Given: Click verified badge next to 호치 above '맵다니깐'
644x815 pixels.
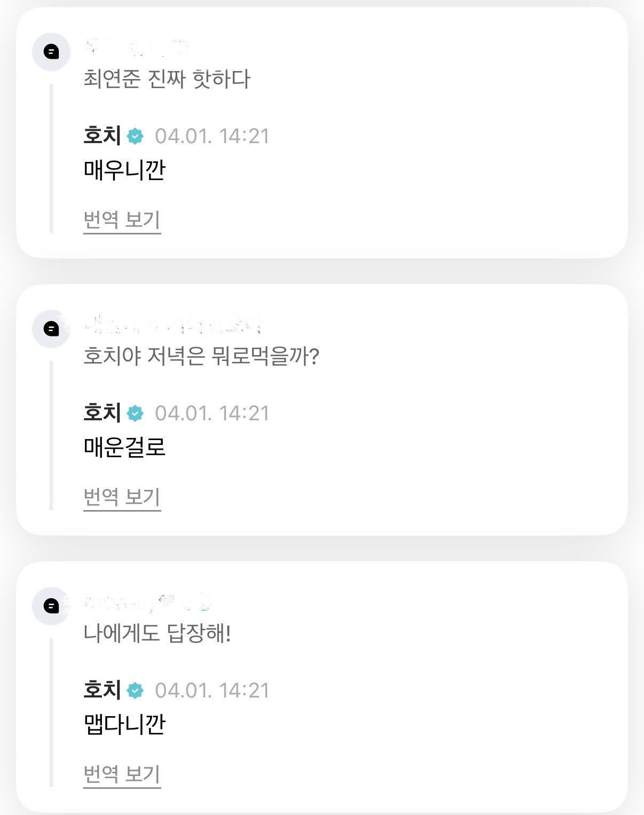Looking at the screenshot, I should coord(136,691).
